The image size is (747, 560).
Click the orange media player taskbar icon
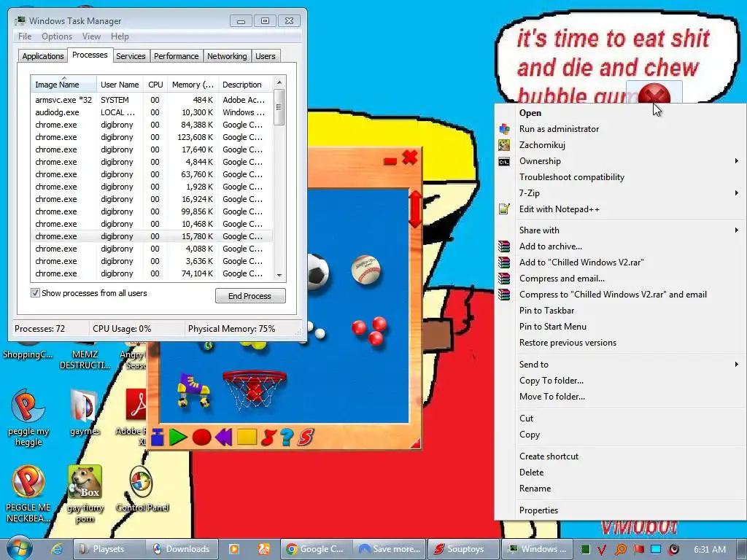(234, 549)
